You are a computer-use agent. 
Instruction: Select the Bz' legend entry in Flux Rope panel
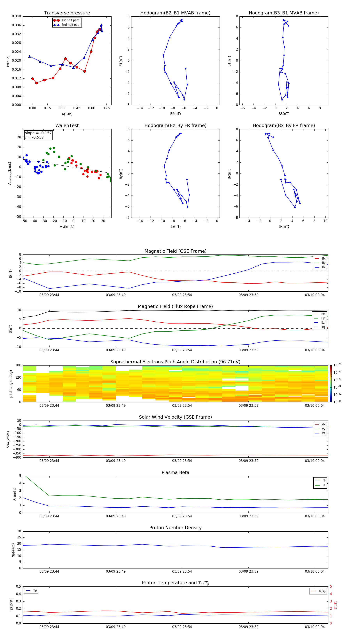[x=320, y=323]
